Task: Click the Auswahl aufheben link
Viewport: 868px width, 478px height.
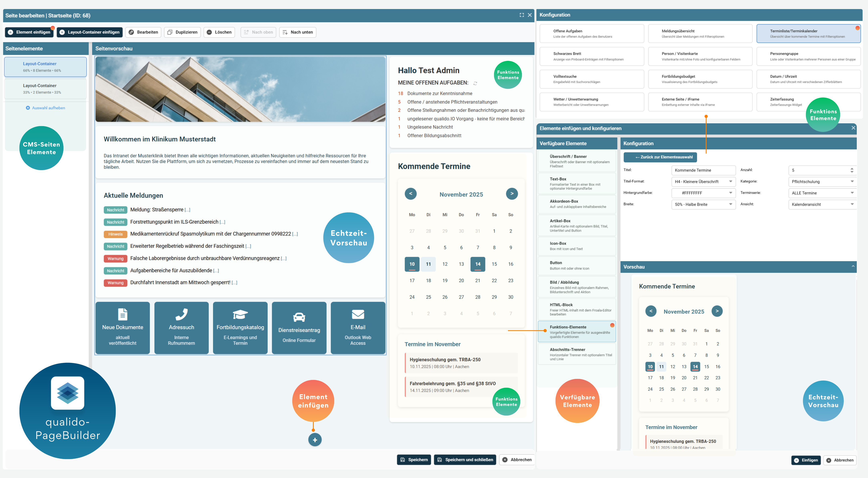Action: 45,108
